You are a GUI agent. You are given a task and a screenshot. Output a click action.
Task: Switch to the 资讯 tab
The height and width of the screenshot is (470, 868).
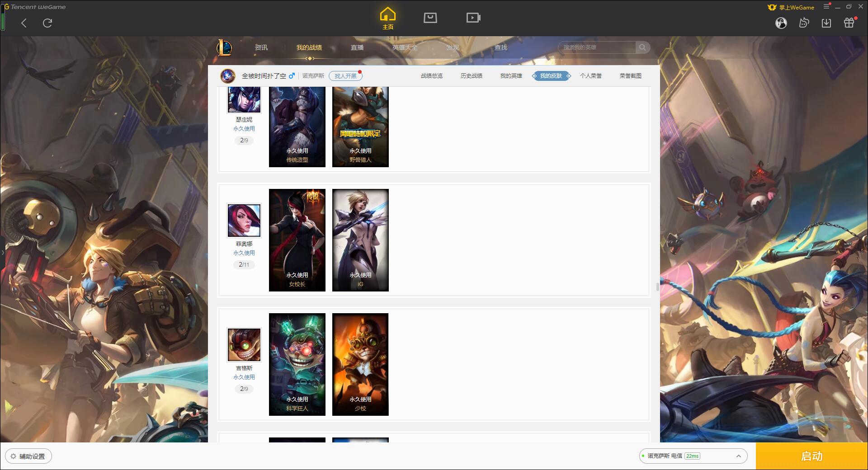(x=261, y=47)
